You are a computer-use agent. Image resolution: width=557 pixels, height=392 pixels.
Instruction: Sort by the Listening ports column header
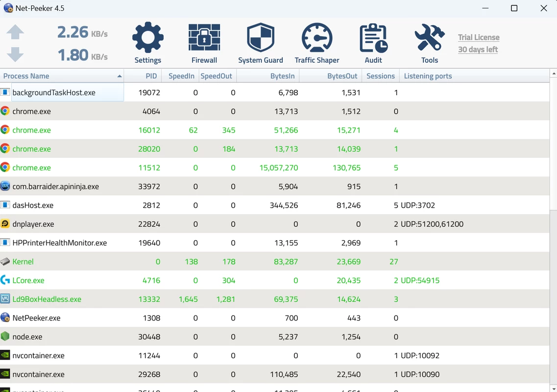(x=475, y=76)
